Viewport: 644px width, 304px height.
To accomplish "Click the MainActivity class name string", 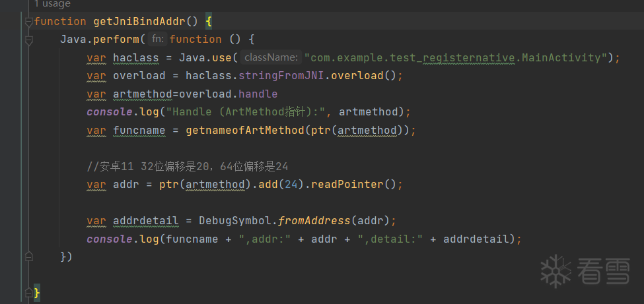I will 561,57.
